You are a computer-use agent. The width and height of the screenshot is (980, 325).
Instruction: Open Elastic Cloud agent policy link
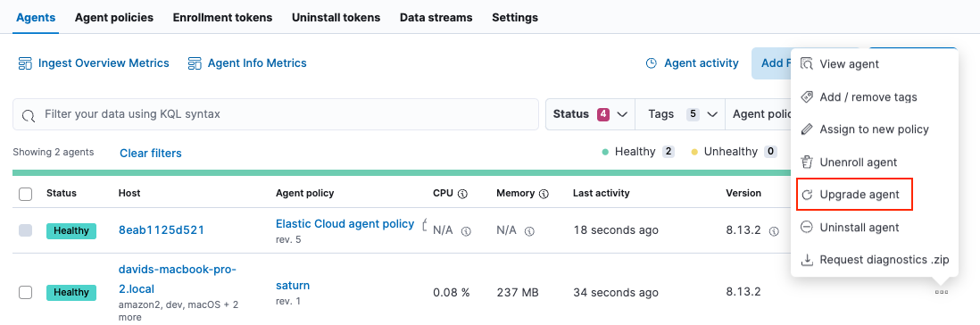click(345, 224)
